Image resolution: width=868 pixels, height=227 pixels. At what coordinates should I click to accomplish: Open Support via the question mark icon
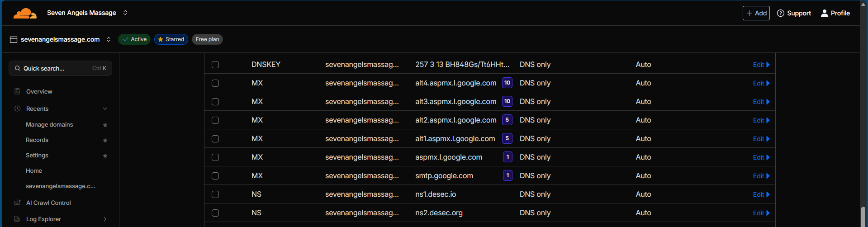(x=780, y=13)
